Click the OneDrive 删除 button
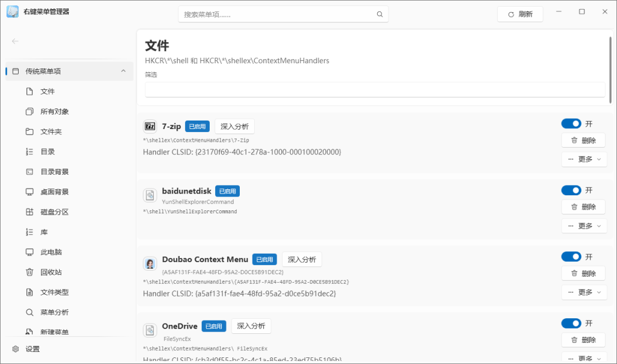 click(583, 340)
